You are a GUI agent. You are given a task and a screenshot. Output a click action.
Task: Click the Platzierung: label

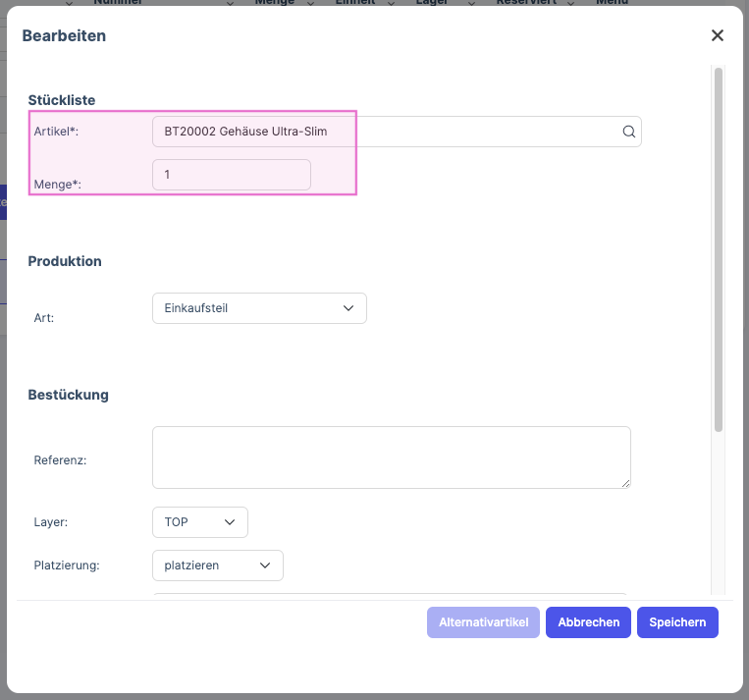point(68,565)
